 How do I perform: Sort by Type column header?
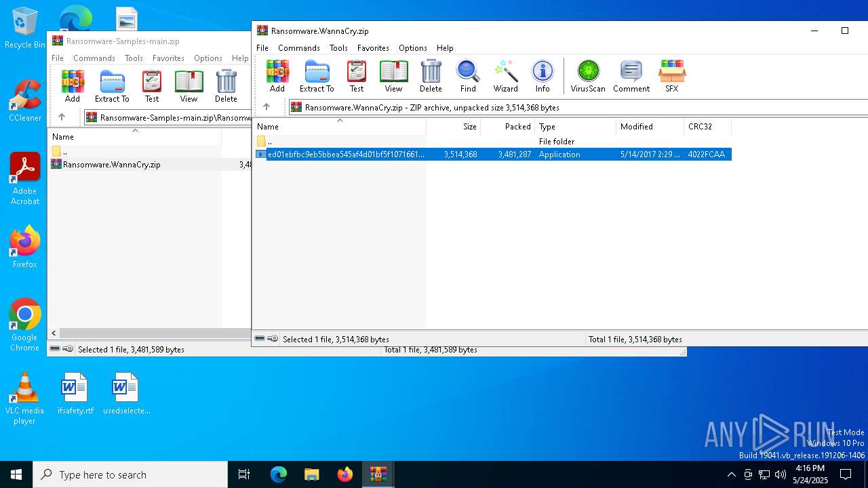tap(575, 127)
